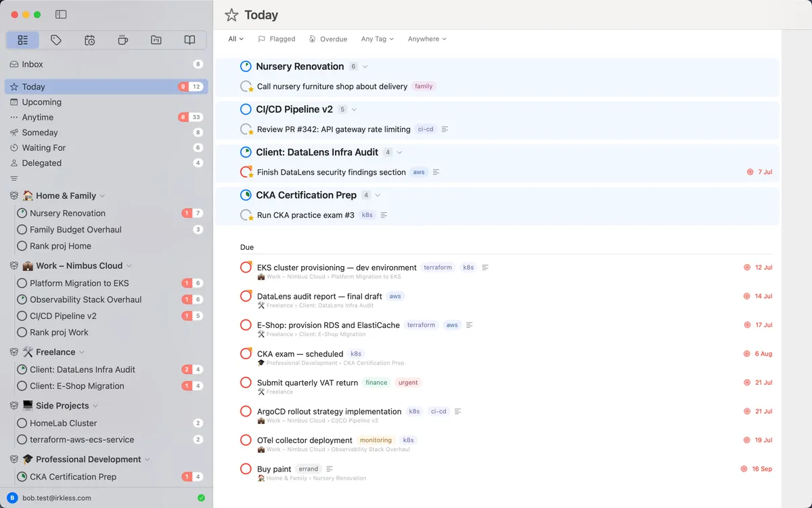Open the All filter dropdown
Viewport: 812px width, 508px height.
236,39
